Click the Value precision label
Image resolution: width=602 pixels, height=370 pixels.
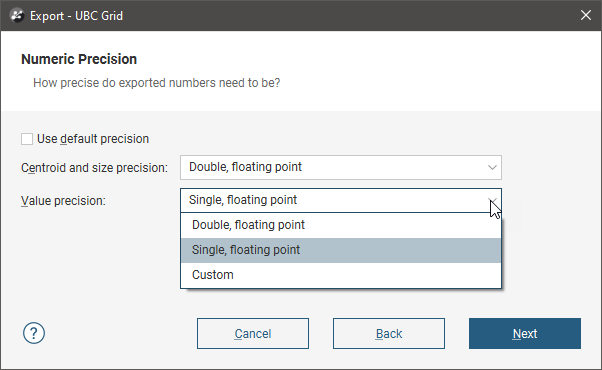(x=63, y=201)
